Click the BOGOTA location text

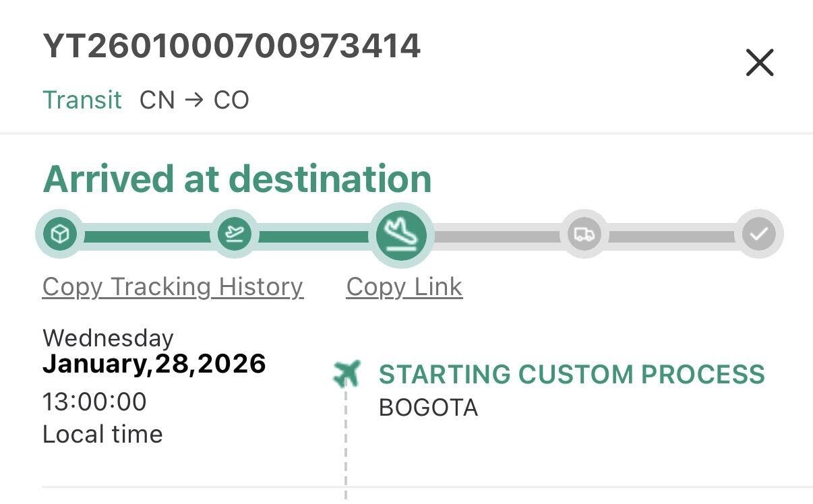coord(428,408)
